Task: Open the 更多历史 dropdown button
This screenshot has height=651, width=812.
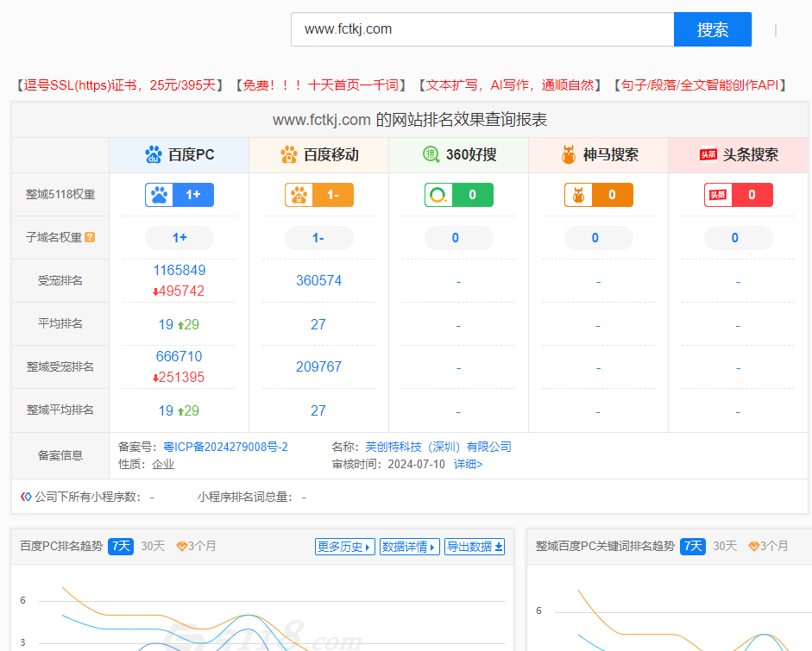Action: click(345, 547)
